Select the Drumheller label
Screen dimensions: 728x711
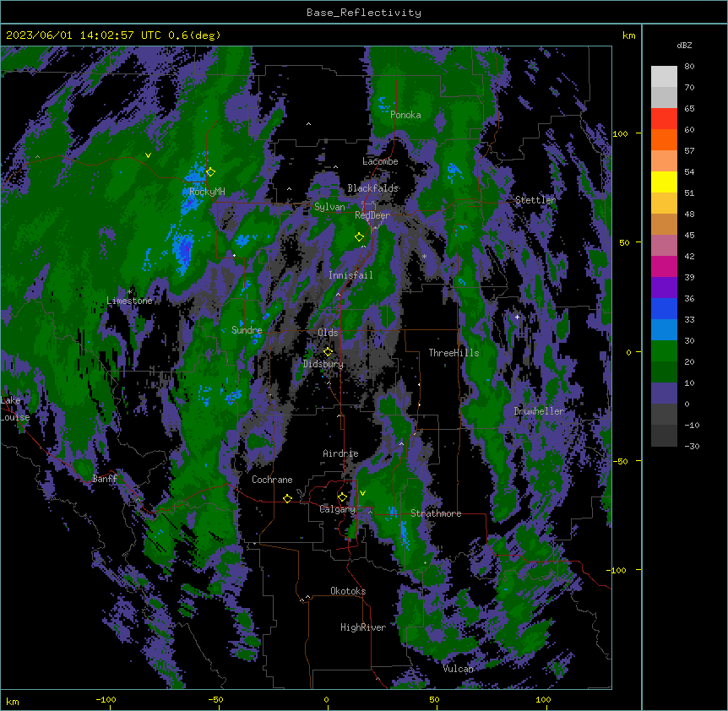pos(539,411)
